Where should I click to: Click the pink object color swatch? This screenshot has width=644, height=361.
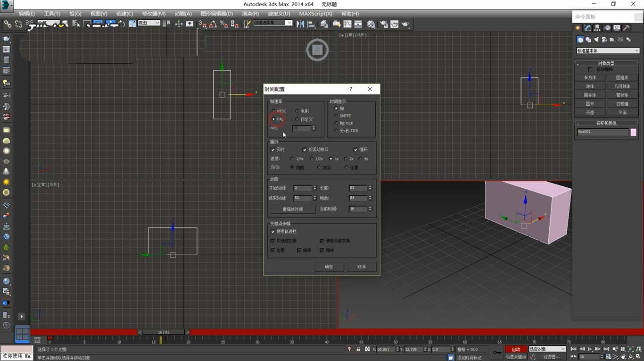pos(634,132)
